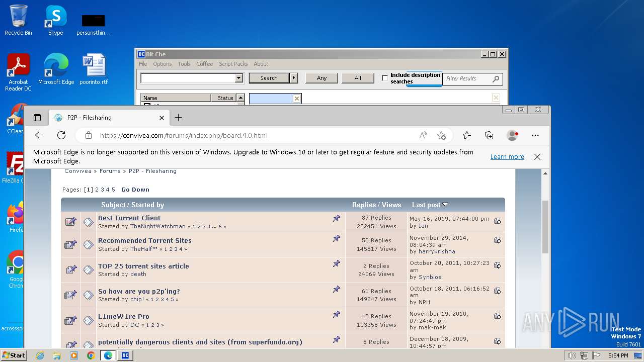Open the last post of Recommended Torrent Sites
Image resolution: width=644 pixels, height=362 pixels.
click(x=498, y=240)
